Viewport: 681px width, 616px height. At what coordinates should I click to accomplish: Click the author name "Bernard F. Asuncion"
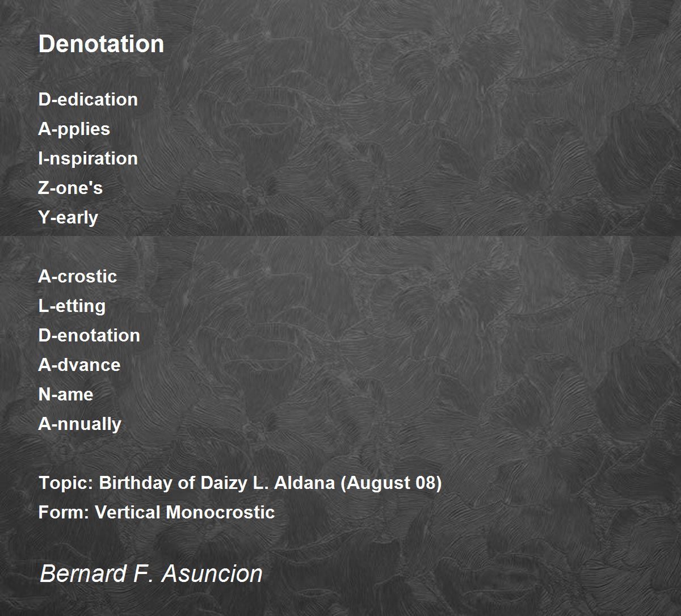click(x=151, y=573)
